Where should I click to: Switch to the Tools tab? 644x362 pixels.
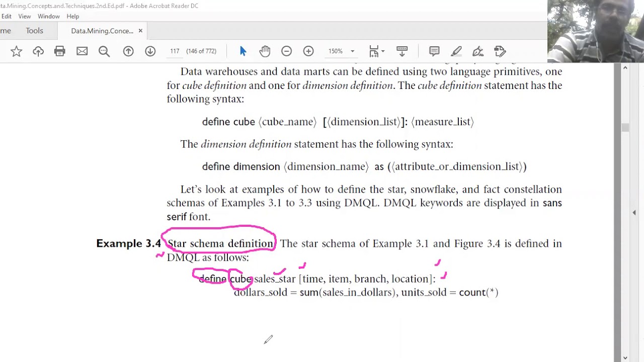pyautogui.click(x=35, y=31)
